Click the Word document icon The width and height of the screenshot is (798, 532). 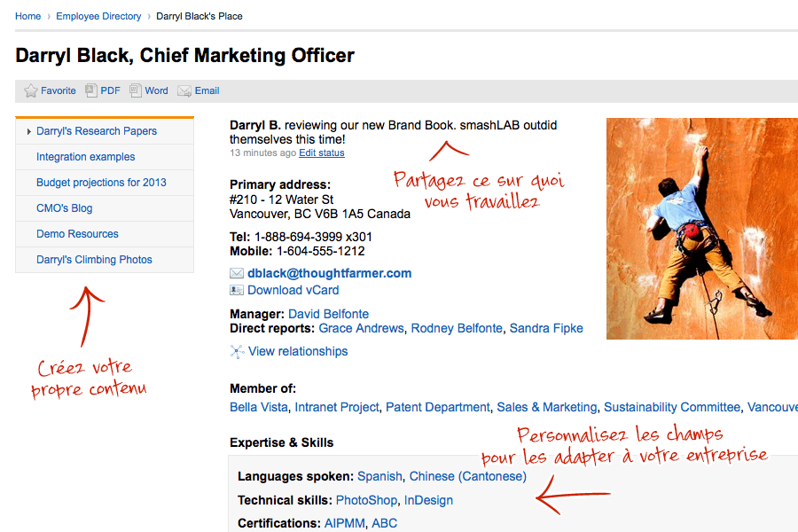(x=136, y=90)
